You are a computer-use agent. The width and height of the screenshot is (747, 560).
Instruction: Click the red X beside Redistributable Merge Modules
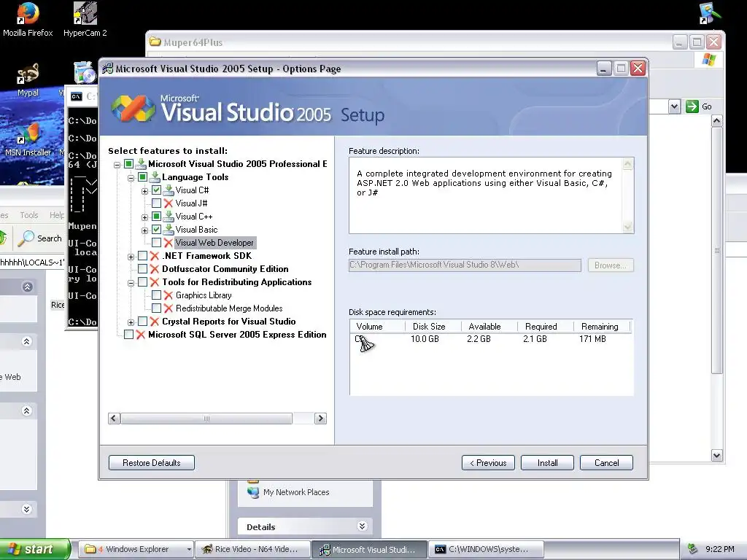point(169,308)
